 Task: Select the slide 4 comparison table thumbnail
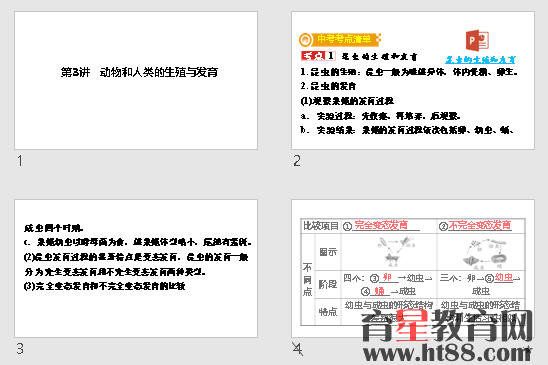(x=413, y=269)
